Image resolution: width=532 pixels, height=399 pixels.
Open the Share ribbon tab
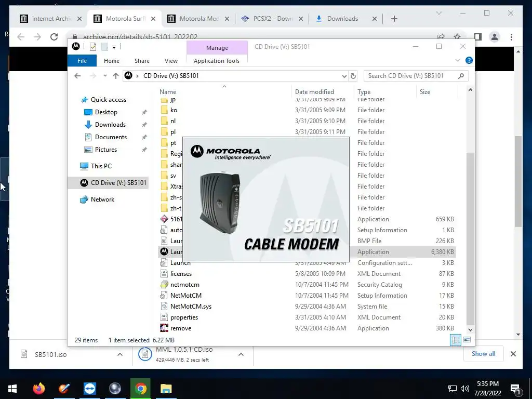[x=142, y=61]
